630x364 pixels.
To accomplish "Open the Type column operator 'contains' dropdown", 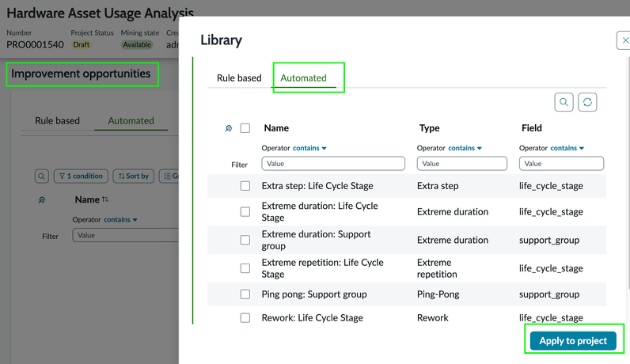I will (466, 148).
